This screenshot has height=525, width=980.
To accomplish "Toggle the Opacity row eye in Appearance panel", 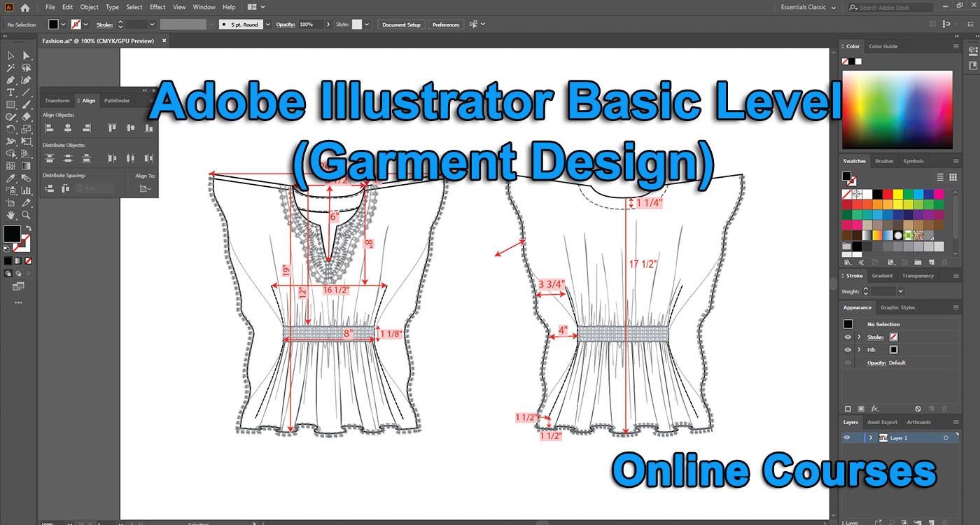I will 848,363.
